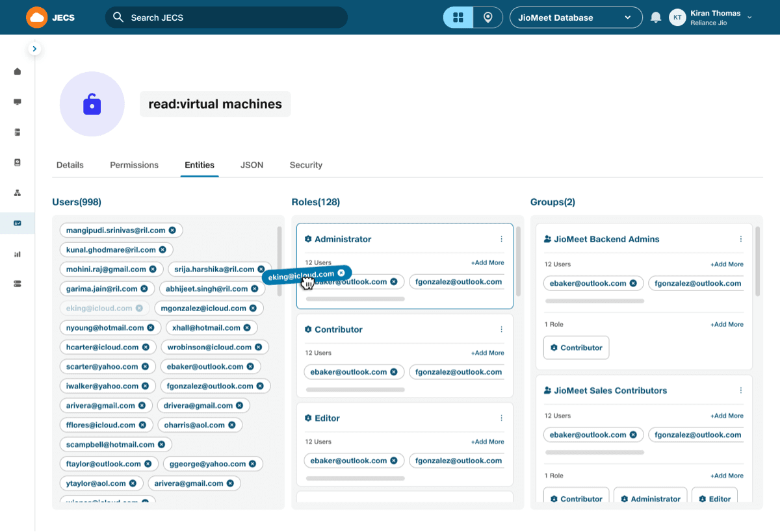Screen dimensions: 780x532
Task: Click +Add More in Administrator role
Action: pos(487,263)
